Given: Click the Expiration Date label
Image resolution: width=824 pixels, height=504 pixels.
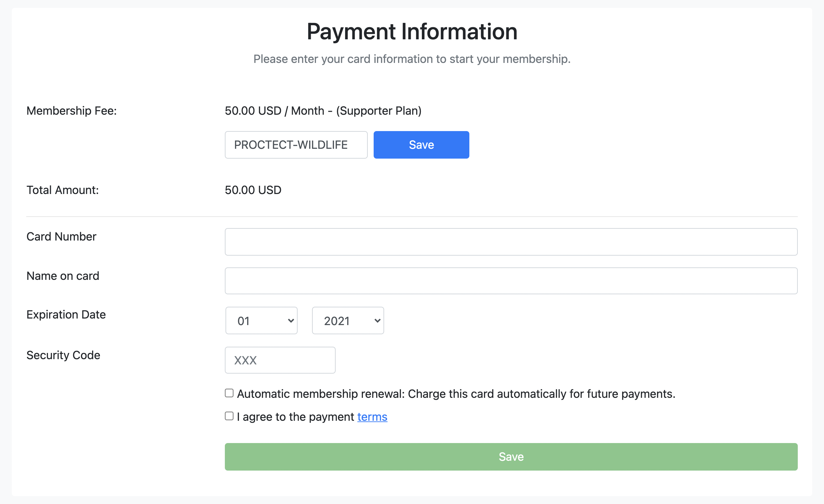Looking at the screenshot, I should [x=66, y=315].
